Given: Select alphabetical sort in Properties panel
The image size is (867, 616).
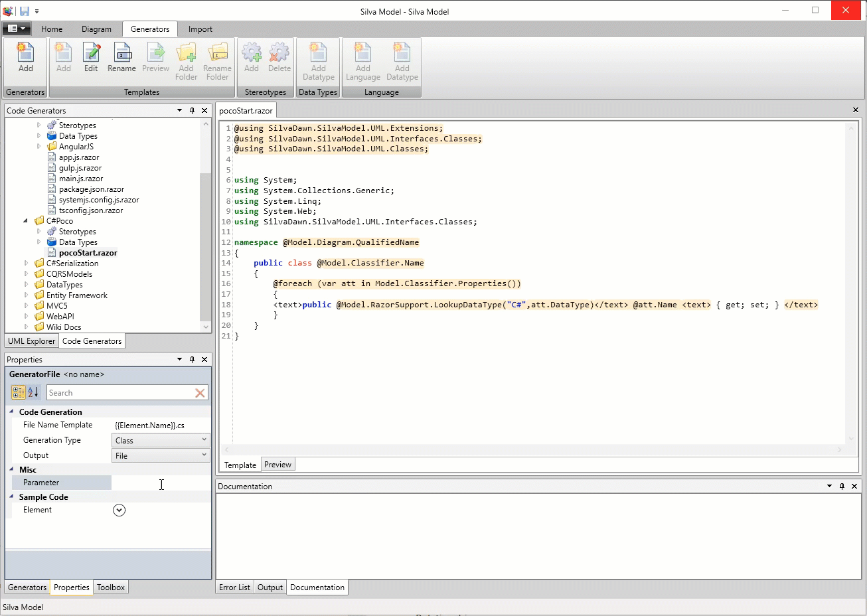Looking at the screenshot, I should coord(33,393).
